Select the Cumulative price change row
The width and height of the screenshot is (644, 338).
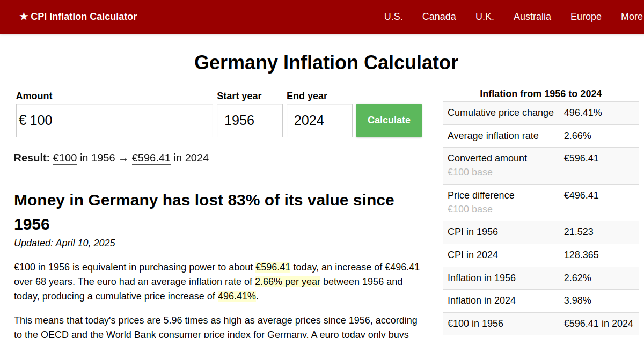click(x=540, y=113)
